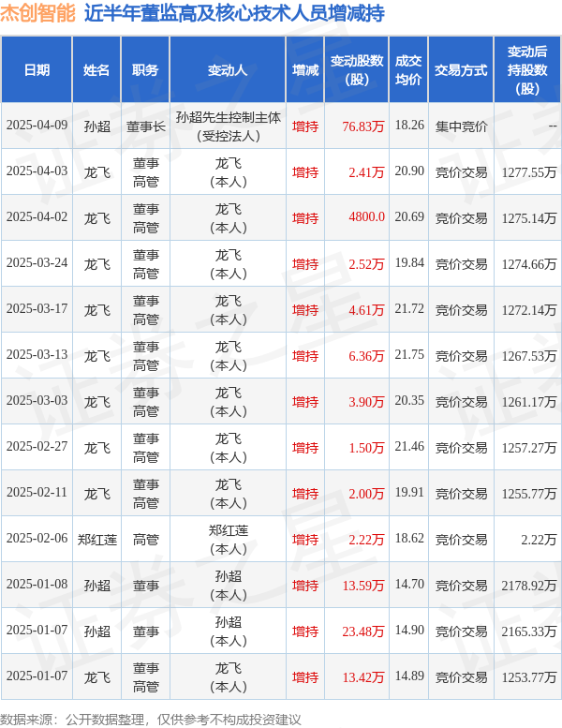Select the date 2025-02-11
The image size is (562, 728).
point(37,493)
